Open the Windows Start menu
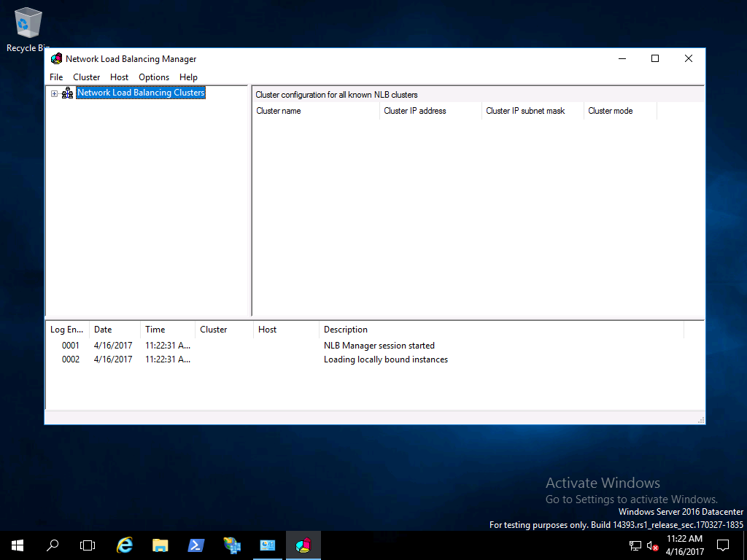 tap(18, 545)
